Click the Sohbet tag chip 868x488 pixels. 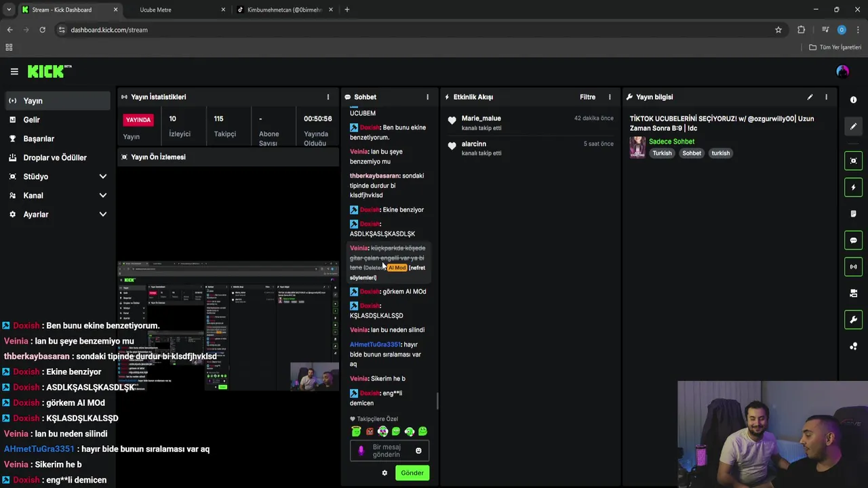point(692,153)
